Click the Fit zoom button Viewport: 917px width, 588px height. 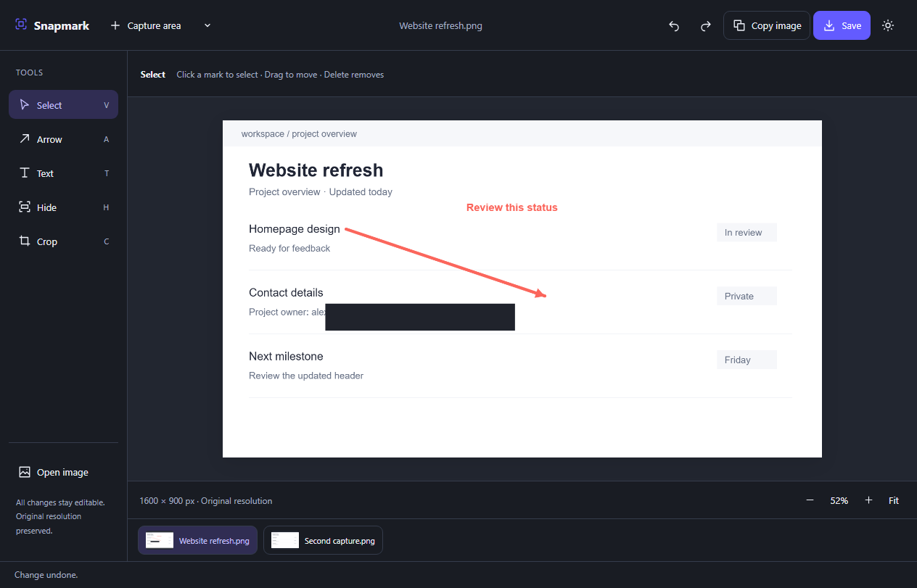pos(894,500)
